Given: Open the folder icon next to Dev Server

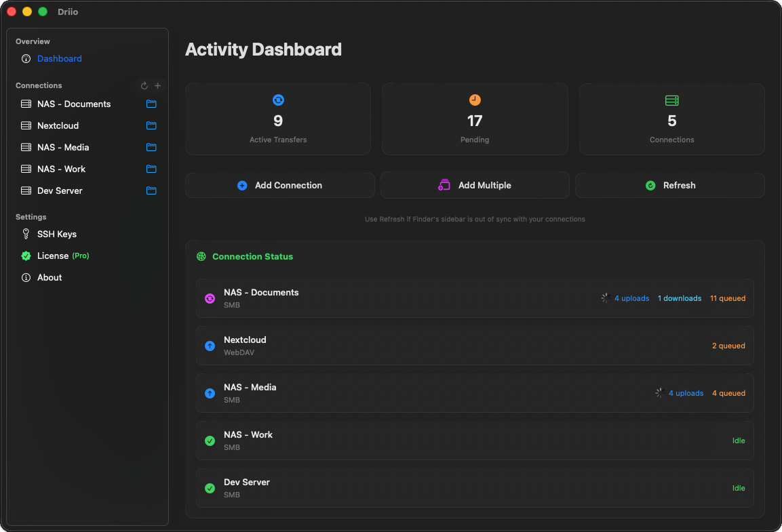Looking at the screenshot, I should click(x=151, y=190).
